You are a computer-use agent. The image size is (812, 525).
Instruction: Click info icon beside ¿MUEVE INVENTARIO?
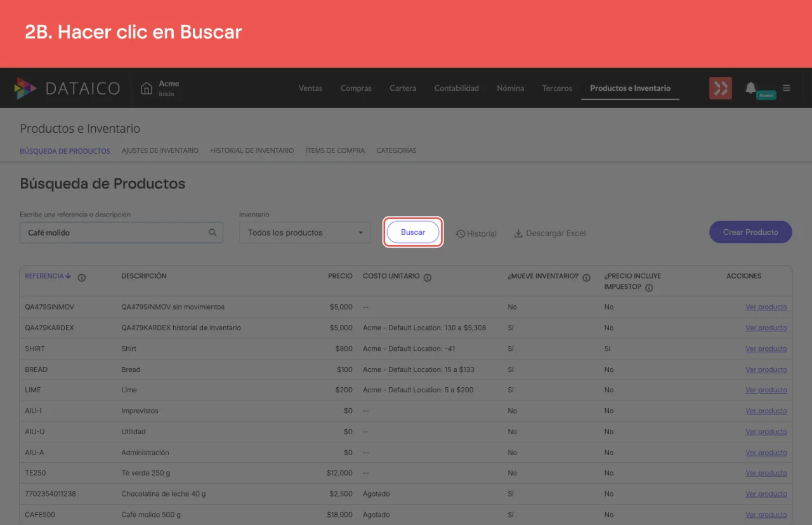point(586,277)
